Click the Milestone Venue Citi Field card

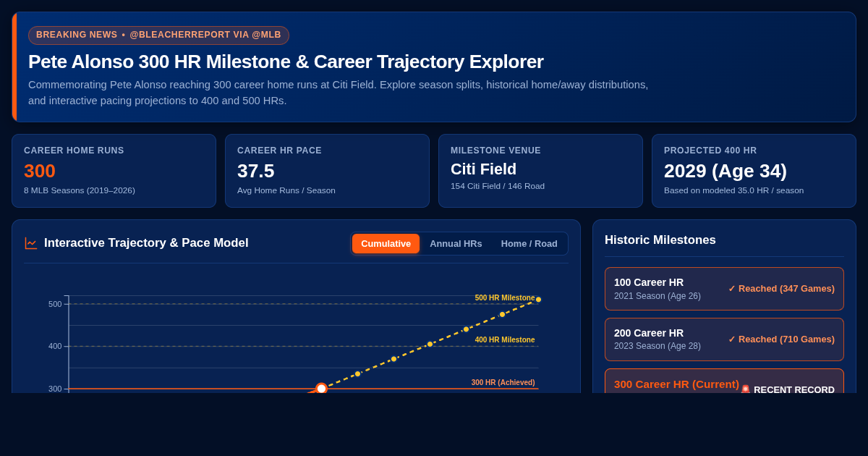click(x=540, y=171)
